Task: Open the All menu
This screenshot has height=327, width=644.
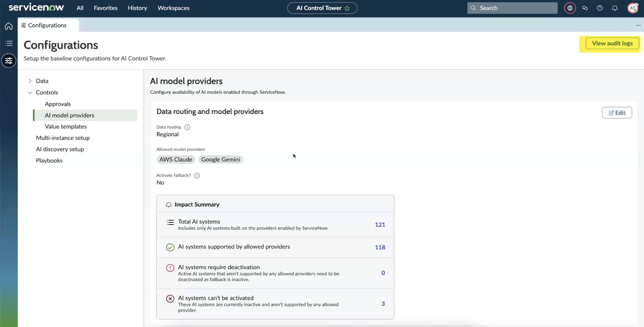Action: click(80, 8)
